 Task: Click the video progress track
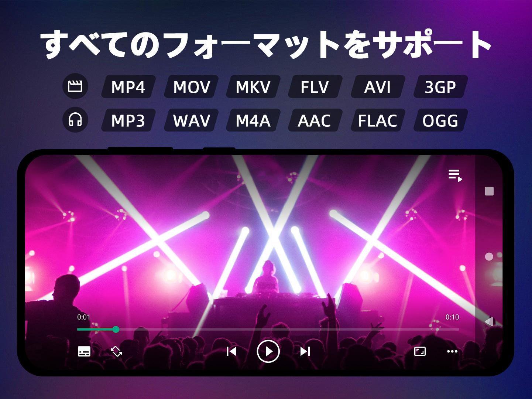point(268,329)
